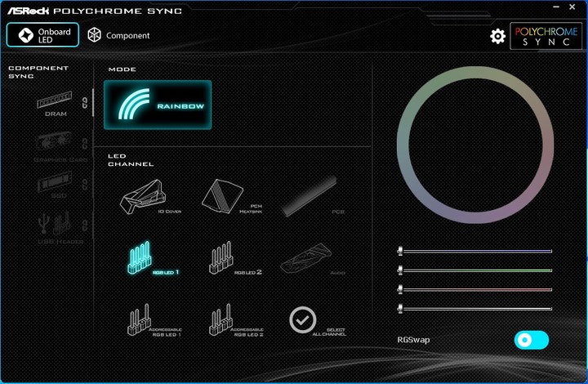Toggle the USB Header sync link

pyautogui.click(x=85, y=225)
